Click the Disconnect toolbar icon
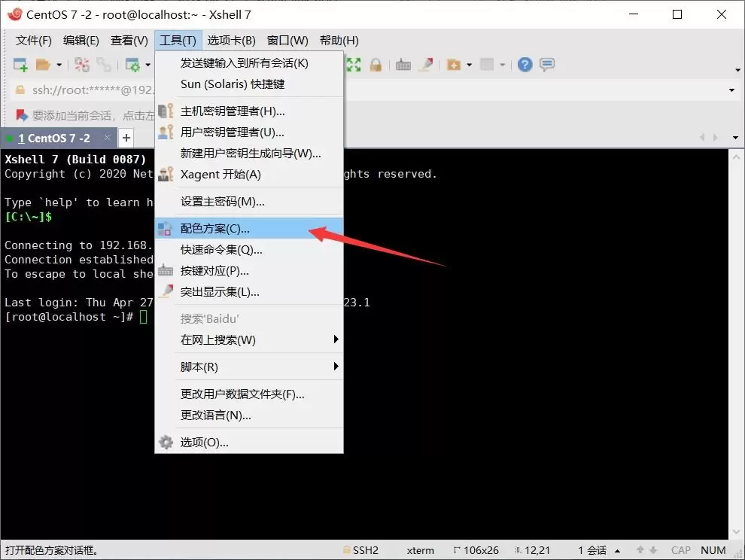Image resolution: width=745 pixels, height=560 pixels. [82, 65]
